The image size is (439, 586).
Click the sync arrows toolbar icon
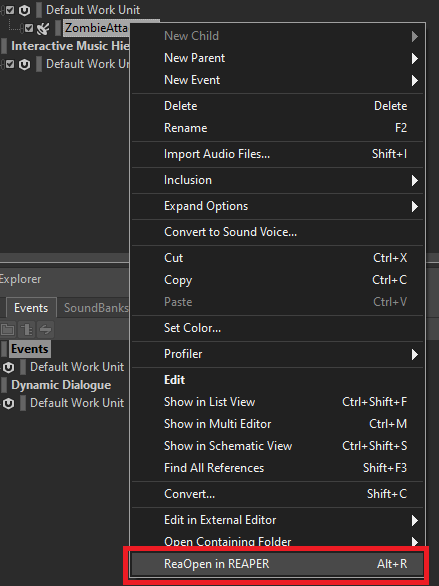click(46, 329)
